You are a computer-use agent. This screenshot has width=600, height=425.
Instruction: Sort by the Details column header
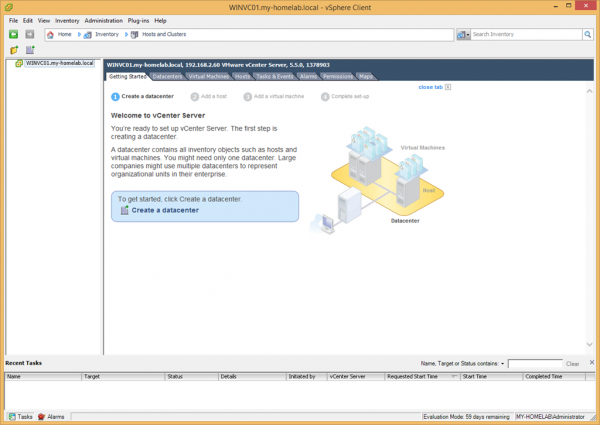click(x=252, y=377)
